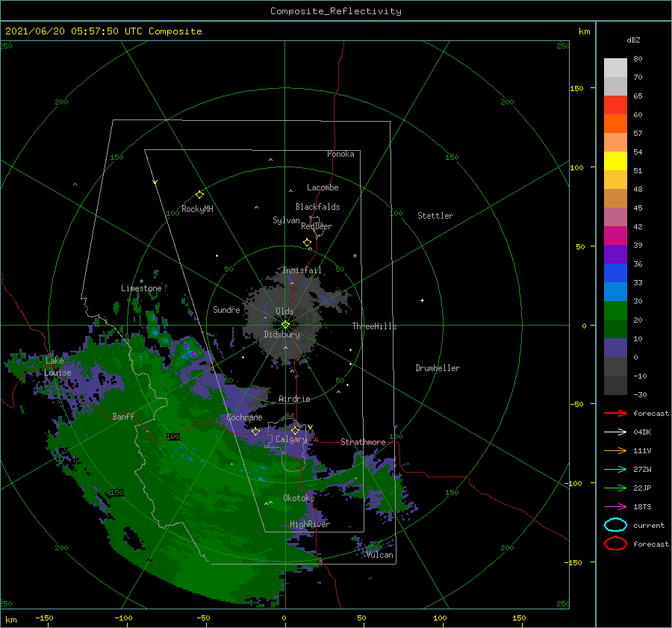Click the red forecast arrow in legend

point(615,413)
